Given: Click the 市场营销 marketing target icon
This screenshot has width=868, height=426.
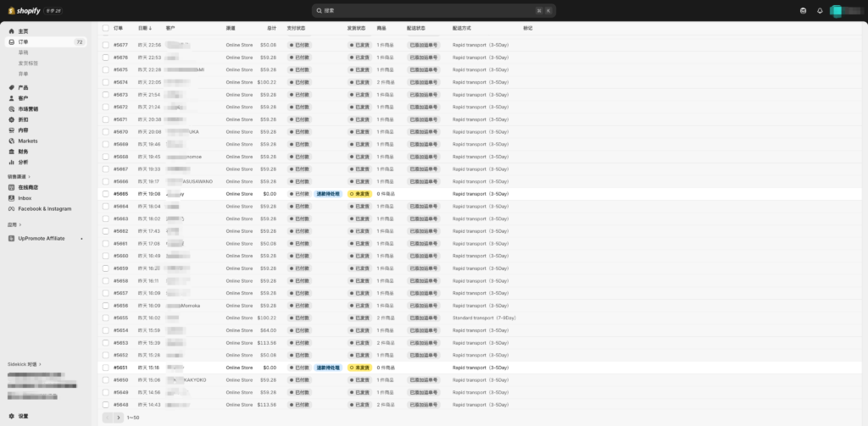Looking at the screenshot, I should pyautogui.click(x=12, y=109).
